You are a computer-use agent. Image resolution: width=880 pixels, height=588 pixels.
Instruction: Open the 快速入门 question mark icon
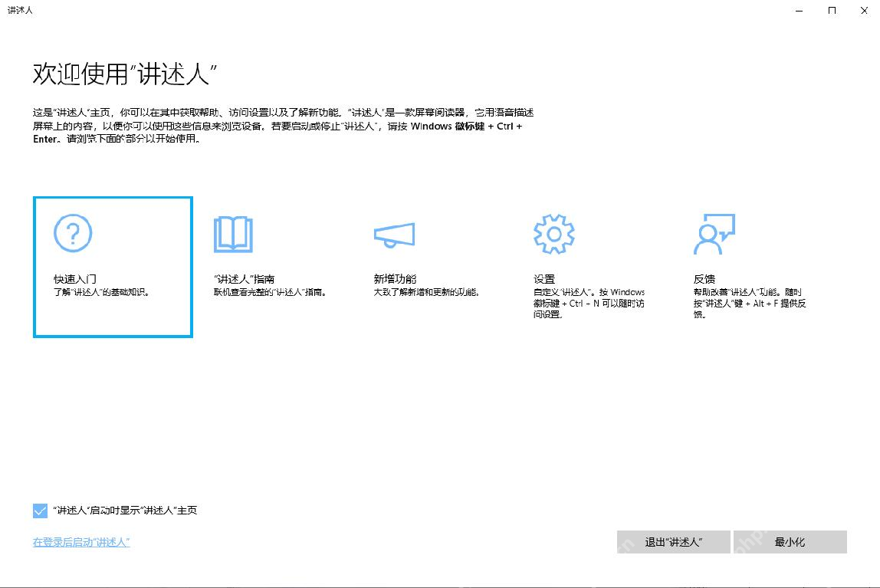(x=73, y=233)
